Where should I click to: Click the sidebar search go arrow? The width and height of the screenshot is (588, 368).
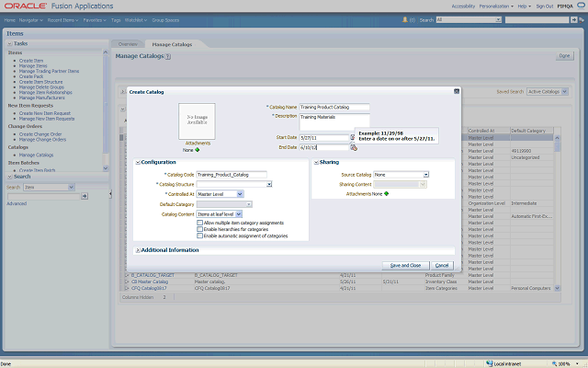coord(85,196)
